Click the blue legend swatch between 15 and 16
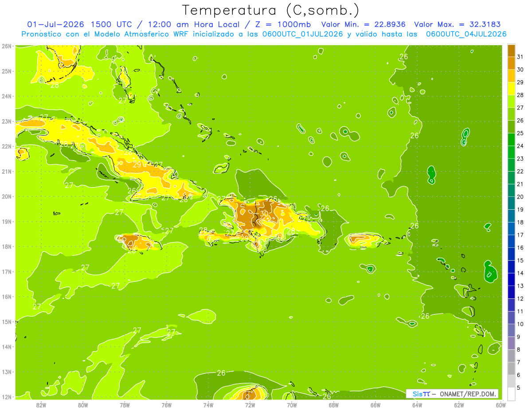Viewport: 532px width, 411px height. coord(511,254)
